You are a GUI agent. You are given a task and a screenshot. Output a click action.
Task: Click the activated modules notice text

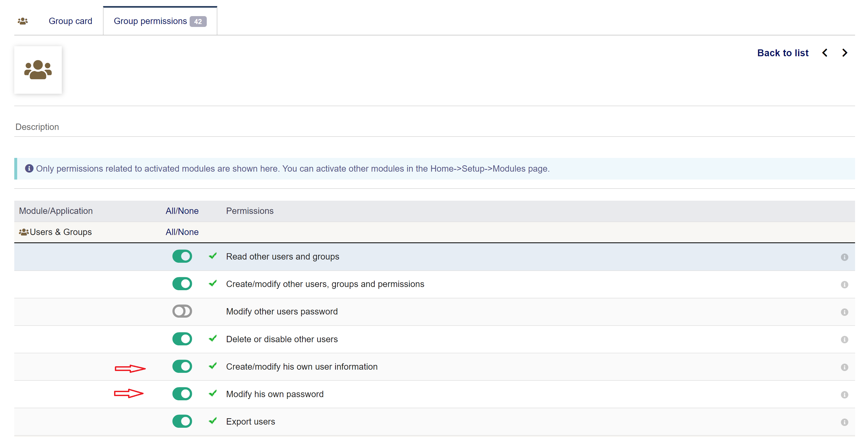coord(293,169)
